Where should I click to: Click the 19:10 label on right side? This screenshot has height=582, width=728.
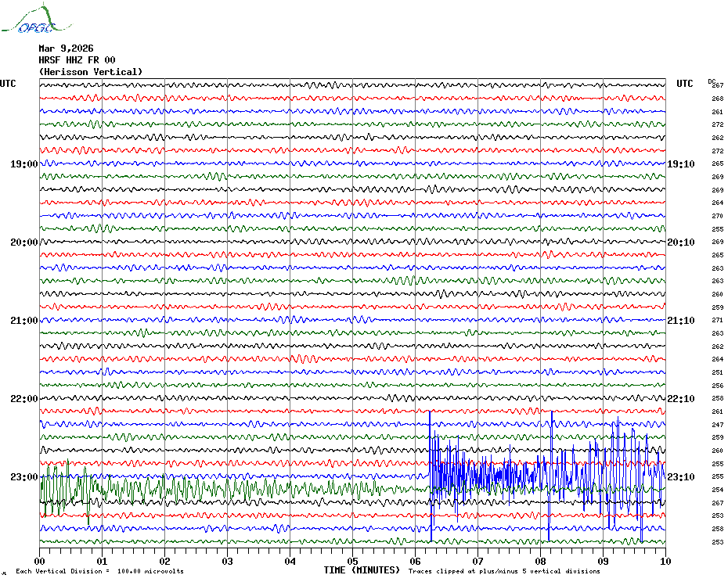click(x=680, y=164)
